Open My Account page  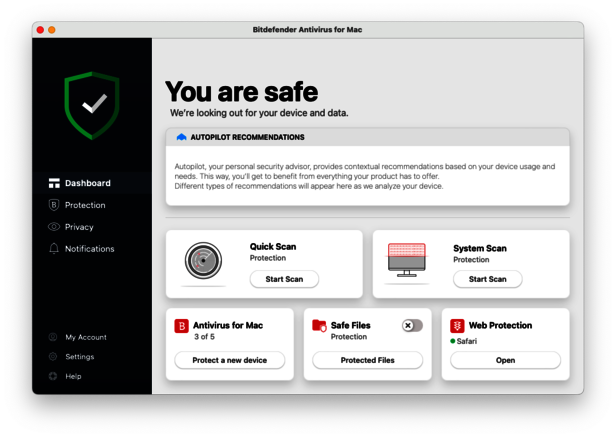tap(85, 337)
